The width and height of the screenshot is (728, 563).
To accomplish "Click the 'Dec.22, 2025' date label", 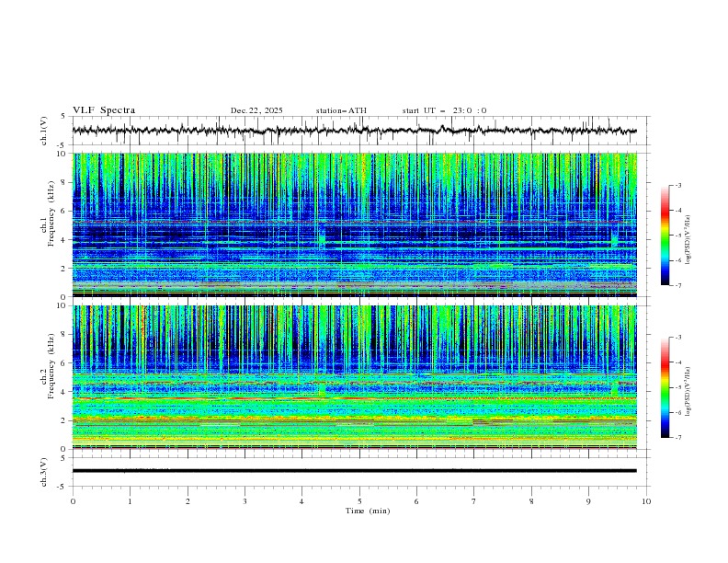I will click(x=256, y=110).
